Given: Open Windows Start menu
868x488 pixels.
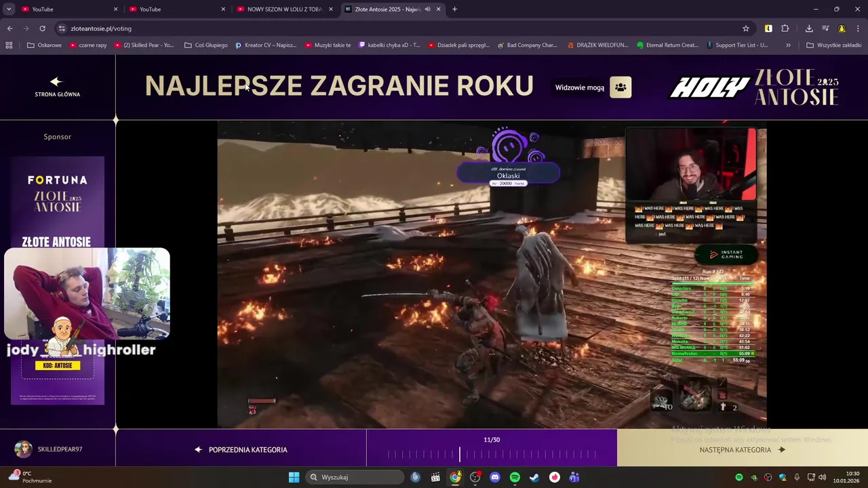Looking at the screenshot, I should pyautogui.click(x=294, y=477).
